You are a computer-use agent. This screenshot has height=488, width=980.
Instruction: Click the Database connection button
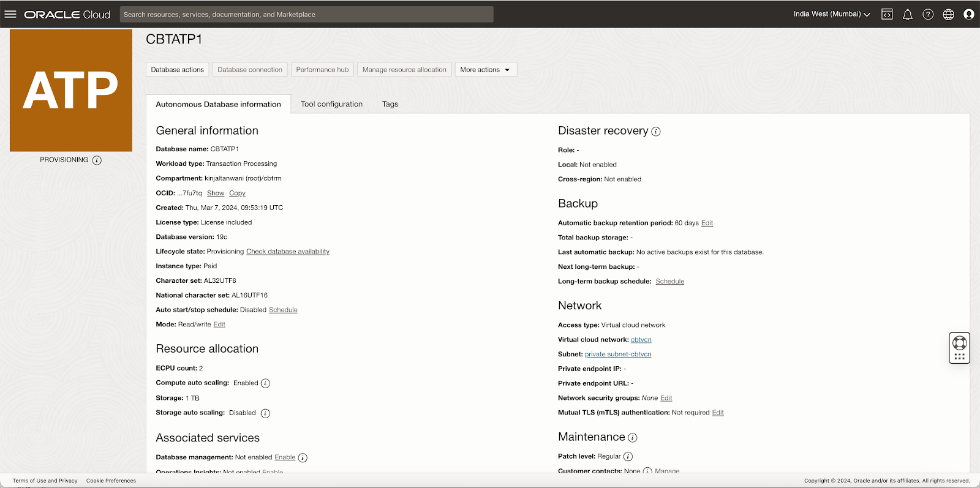pos(250,70)
